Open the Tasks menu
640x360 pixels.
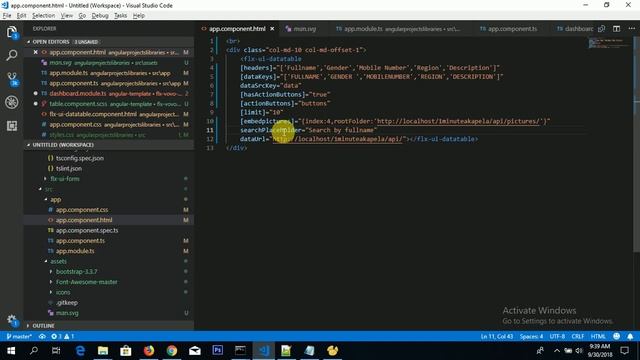[120, 16]
